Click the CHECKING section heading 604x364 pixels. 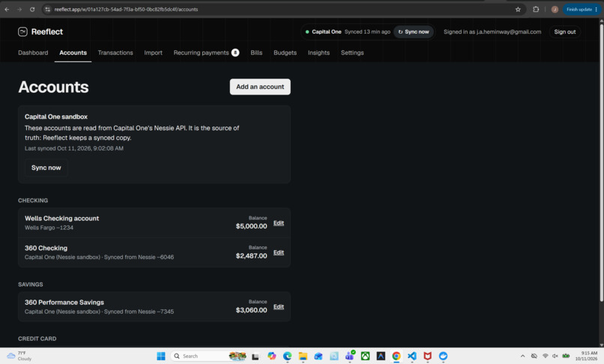(x=33, y=201)
